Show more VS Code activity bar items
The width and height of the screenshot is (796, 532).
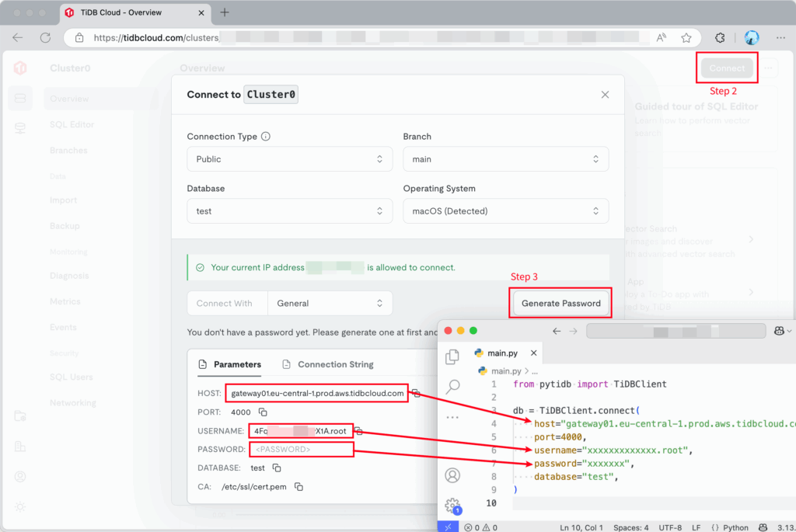click(x=452, y=417)
